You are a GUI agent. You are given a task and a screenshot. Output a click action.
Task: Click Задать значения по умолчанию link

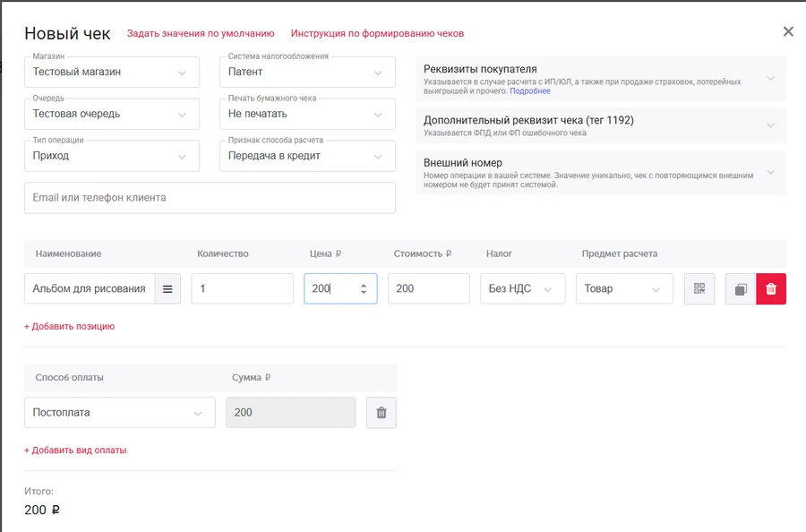[201, 34]
